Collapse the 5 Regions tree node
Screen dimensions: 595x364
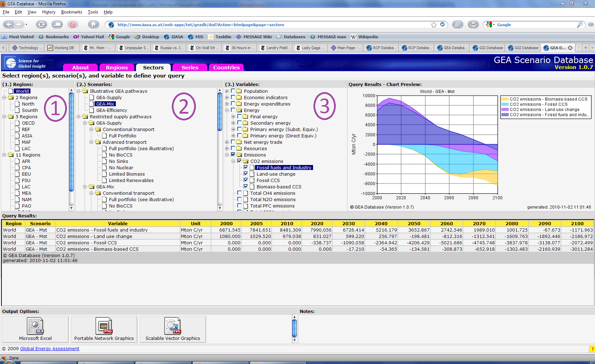pos(4,117)
